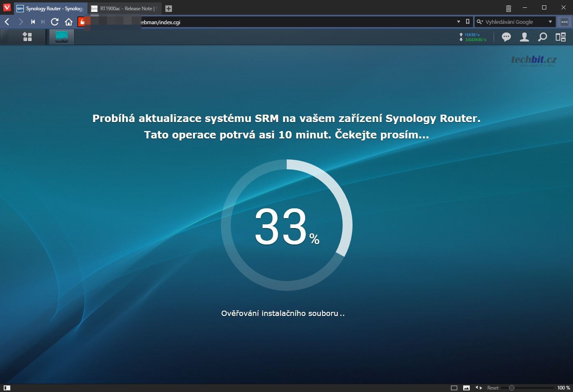Open the closed tabs trash icon
Screen dimensions: 573x392
508,8
